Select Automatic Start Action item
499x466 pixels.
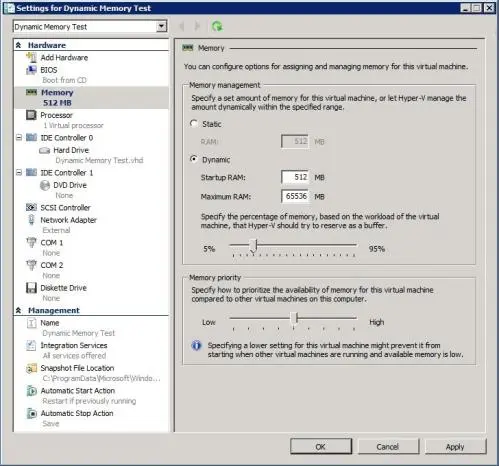(x=78, y=391)
